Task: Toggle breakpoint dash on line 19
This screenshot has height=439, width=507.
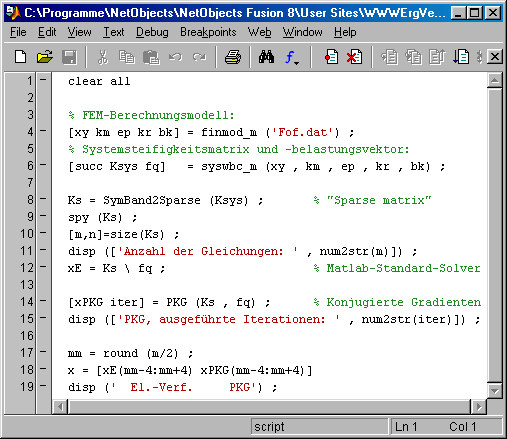Action: (43, 386)
